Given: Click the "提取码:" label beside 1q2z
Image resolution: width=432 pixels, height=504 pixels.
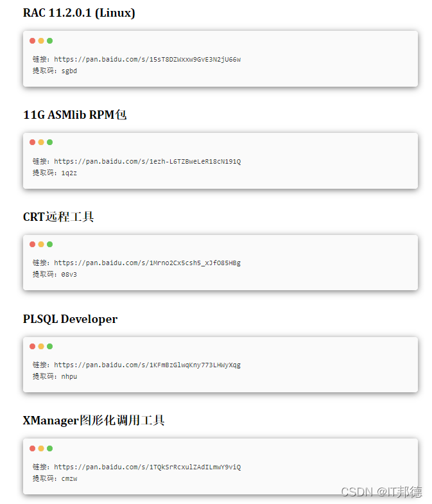Looking at the screenshot, I should point(45,173).
